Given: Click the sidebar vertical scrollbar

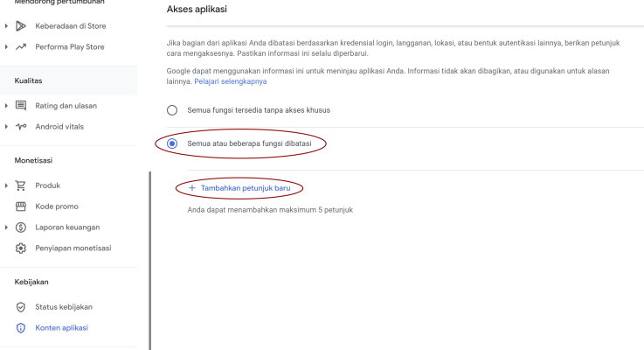Looking at the screenshot, I should (150, 261).
